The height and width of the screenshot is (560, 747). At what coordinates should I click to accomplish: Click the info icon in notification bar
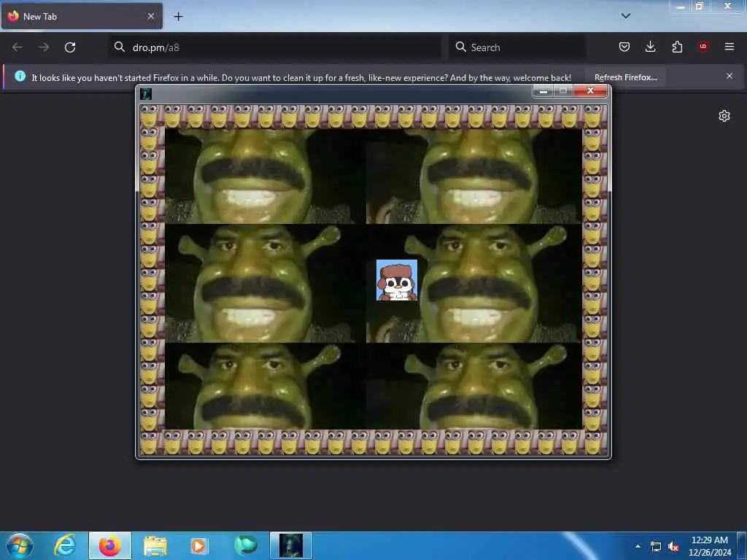pyautogui.click(x=20, y=76)
